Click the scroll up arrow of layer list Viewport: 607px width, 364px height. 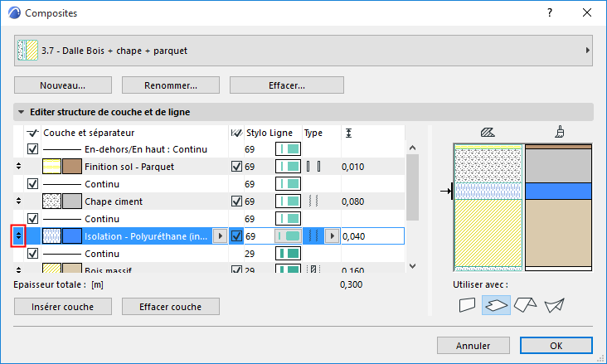[413, 148]
